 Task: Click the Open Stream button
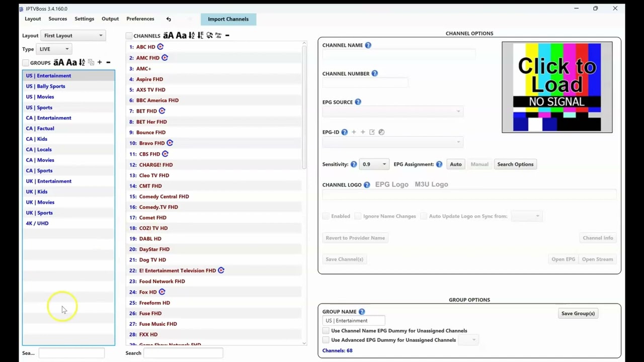597,259
